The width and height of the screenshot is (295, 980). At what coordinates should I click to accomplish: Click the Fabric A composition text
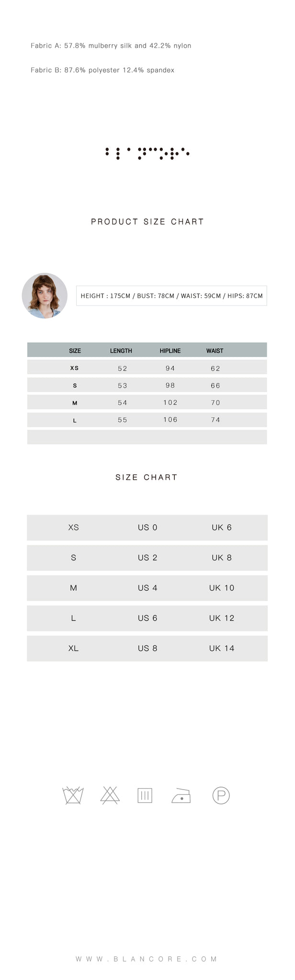tap(111, 46)
